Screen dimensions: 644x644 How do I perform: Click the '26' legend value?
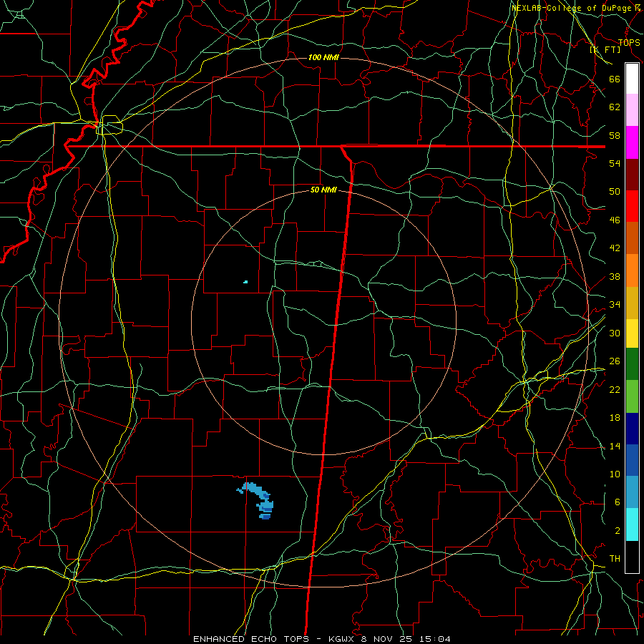pyautogui.click(x=615, y=361)
